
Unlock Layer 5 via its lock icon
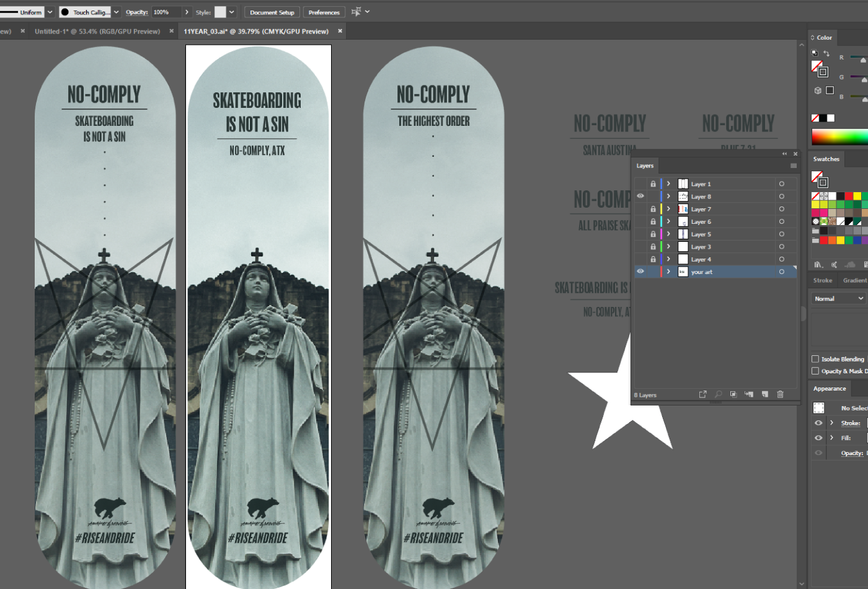[x=653, y=234]
